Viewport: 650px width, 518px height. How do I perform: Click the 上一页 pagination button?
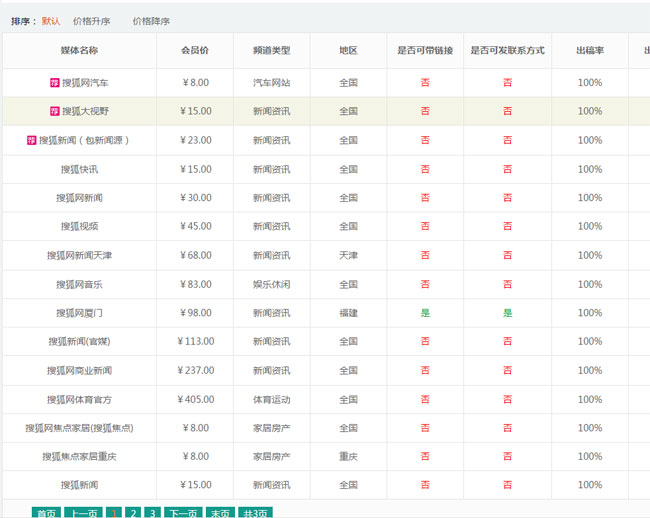pyautogui.click(x=84, y=513)
